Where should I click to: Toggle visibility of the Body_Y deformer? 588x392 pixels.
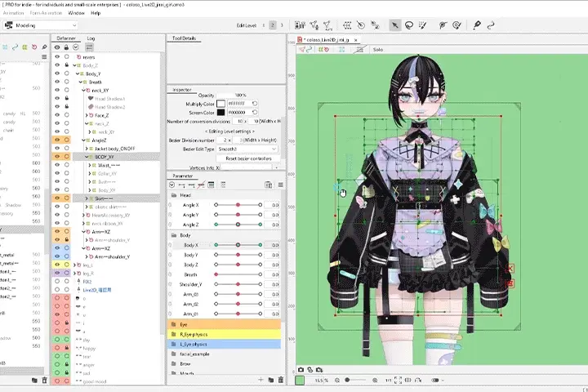click(x=57, y=73)
